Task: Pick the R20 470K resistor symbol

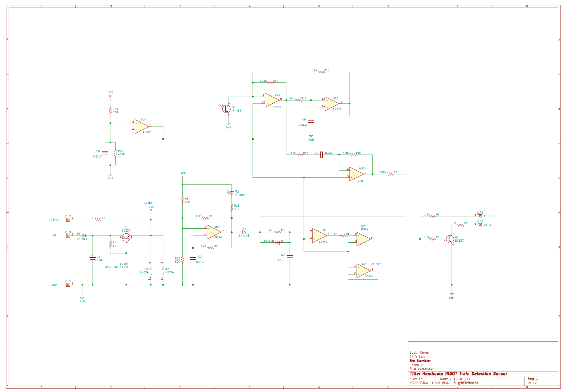Action: tap(115, 153)
